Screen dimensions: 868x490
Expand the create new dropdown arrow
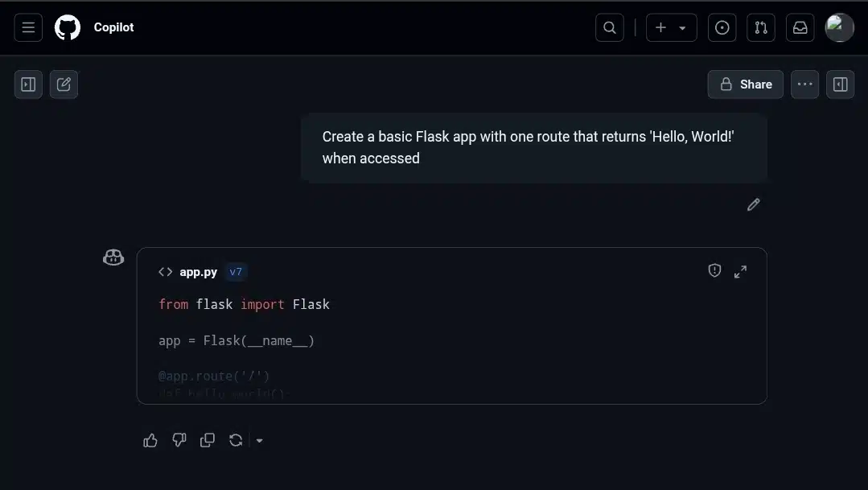[x=682, y=28]
